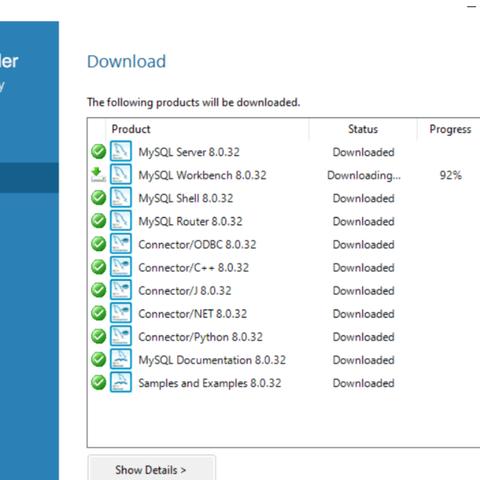Click 'The following products will be downloaded.' text

[x=193, y=102]
